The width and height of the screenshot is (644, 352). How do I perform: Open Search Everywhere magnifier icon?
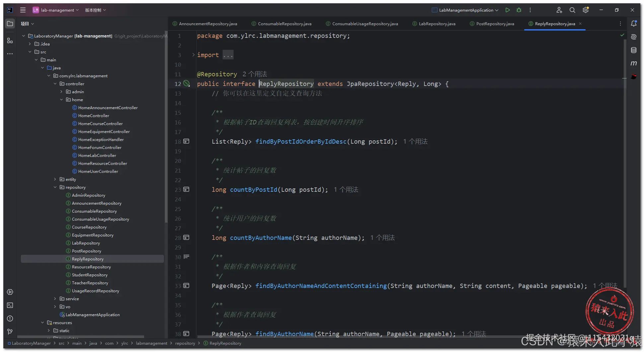pos(572,10)
